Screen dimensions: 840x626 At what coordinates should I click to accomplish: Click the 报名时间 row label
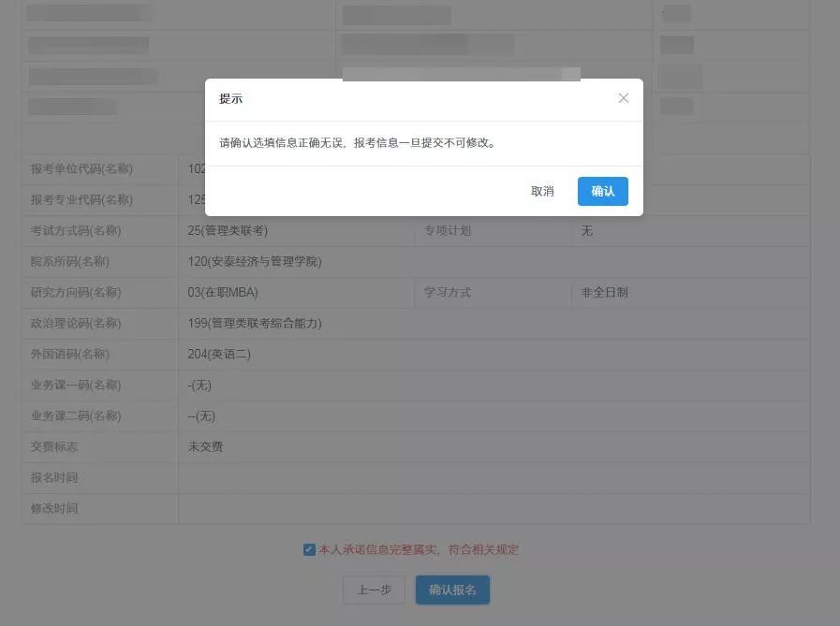tap(54, 478)
